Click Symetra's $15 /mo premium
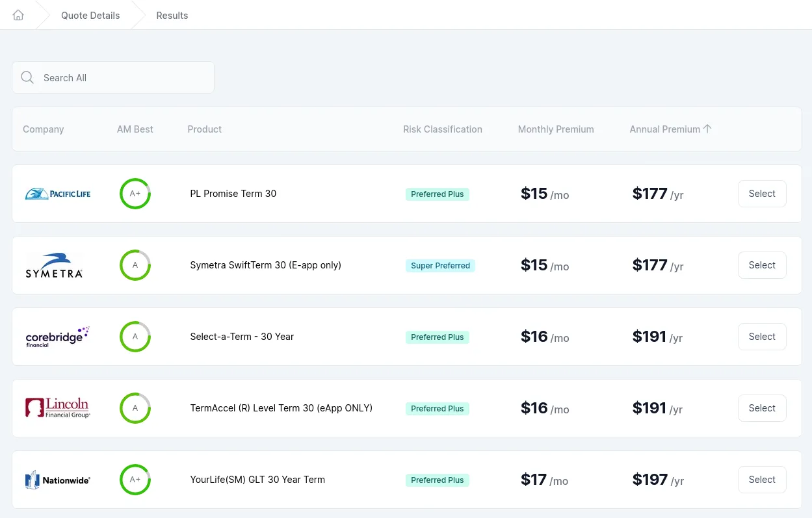The image size is (812, 518). pos(545,265)
